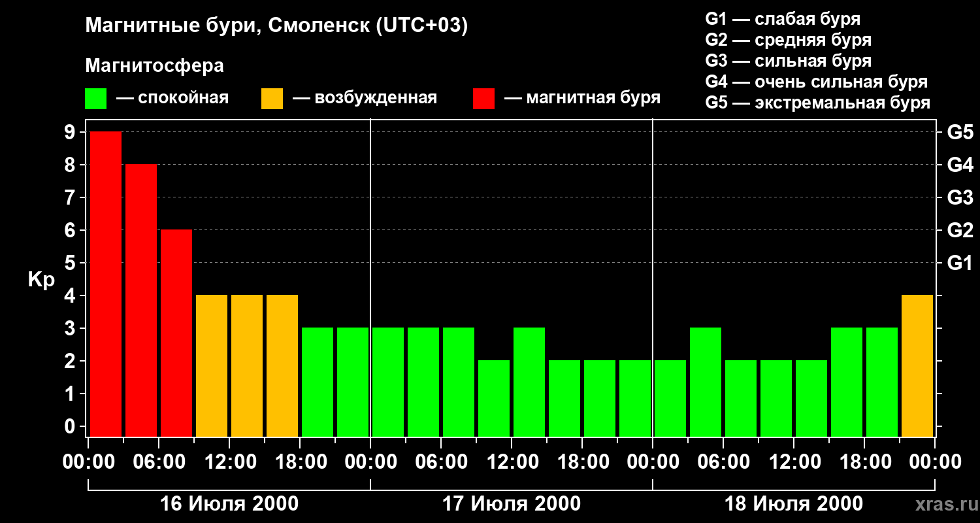Click the 'G4 — очень сильная буря' legend line
The image size is (980, 523).
(817, 82)
